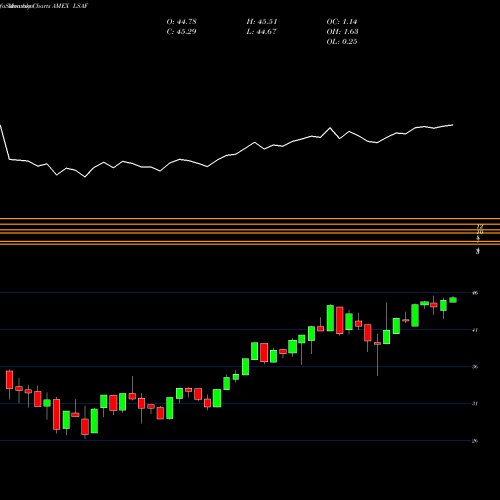Image resolution: width=500 pixels, height=500 pixels.
Task: Click the 31 price axis label
Action: (475, 404)
